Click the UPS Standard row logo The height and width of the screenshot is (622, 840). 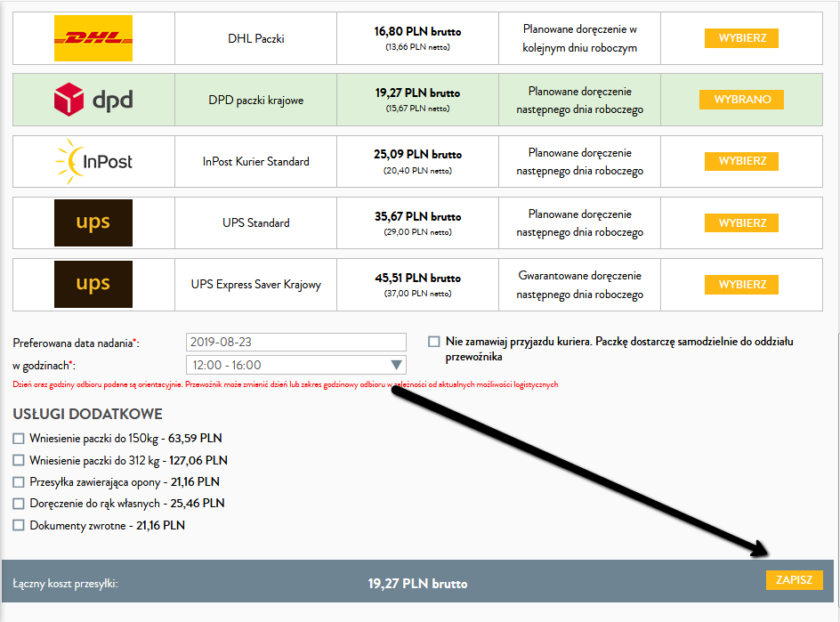(93, 222)
